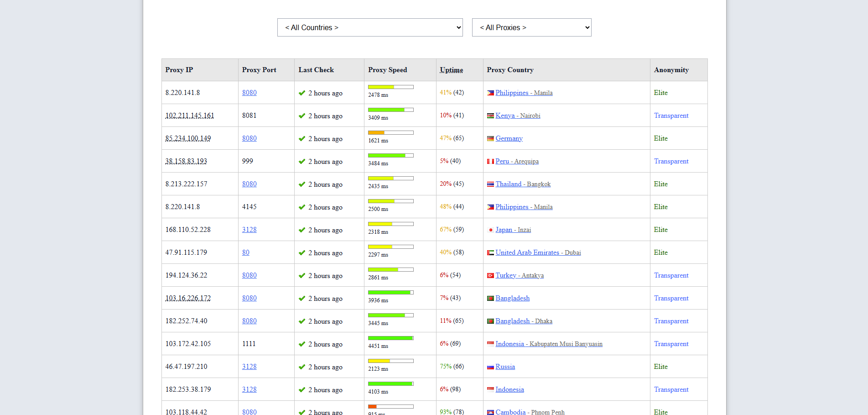Open the All Countries dropdown
The height and width of the screenshot is (415, 868).
pos(370,27)
